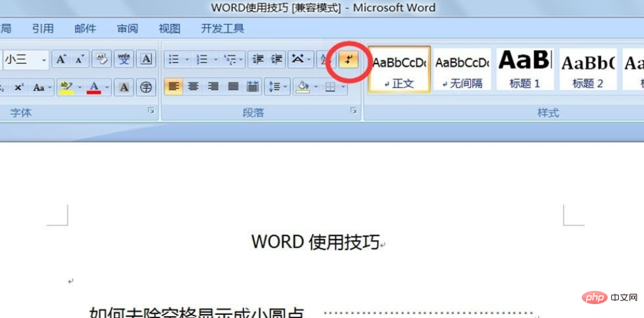Open line spacing dropdown arrow
This screenshot has height=318, width=644.
click(287, 87)
